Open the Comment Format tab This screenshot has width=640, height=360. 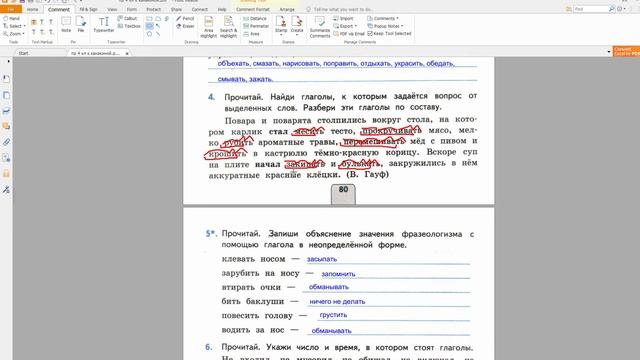pyautogui.click(x=253, y=9)
